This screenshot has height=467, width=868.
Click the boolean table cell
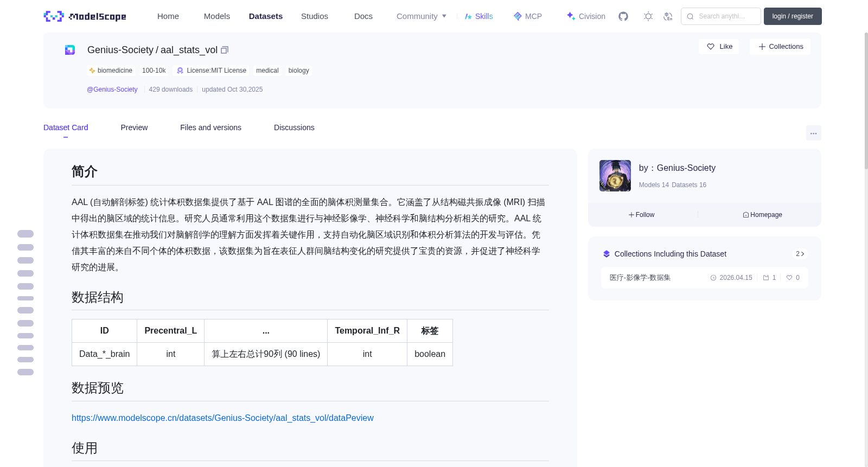pos(430,354)
